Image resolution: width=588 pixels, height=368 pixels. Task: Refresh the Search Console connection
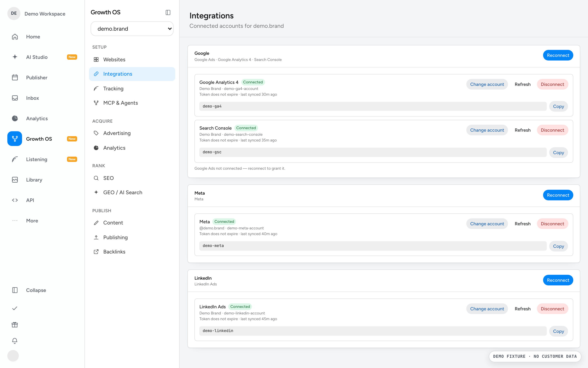(x=522, y=130)
